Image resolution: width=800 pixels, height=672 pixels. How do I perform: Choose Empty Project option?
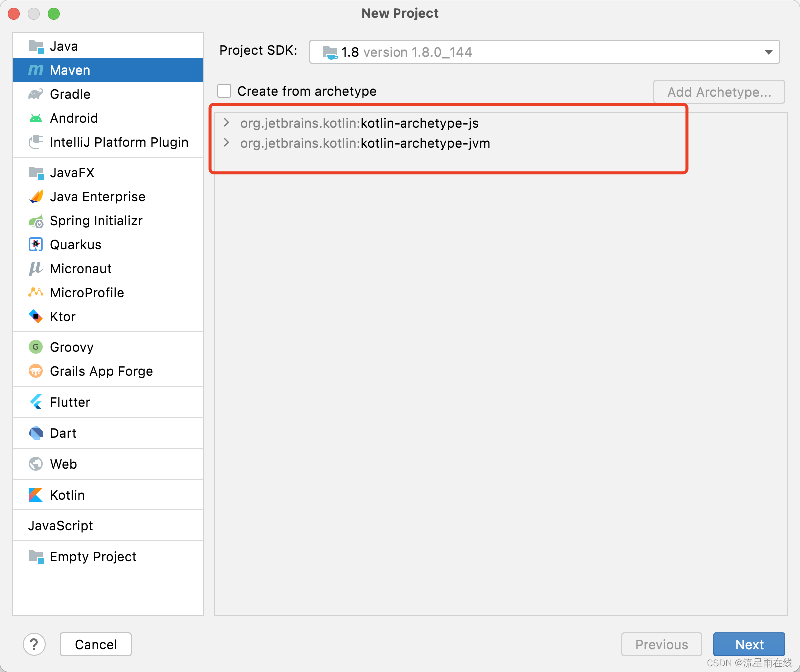[108, 557]
